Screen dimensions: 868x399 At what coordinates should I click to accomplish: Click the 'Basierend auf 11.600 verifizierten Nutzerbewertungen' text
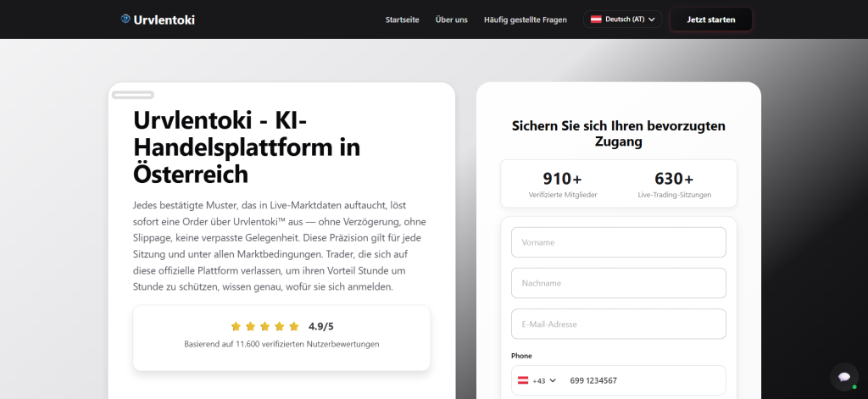(x=281, y=344)
